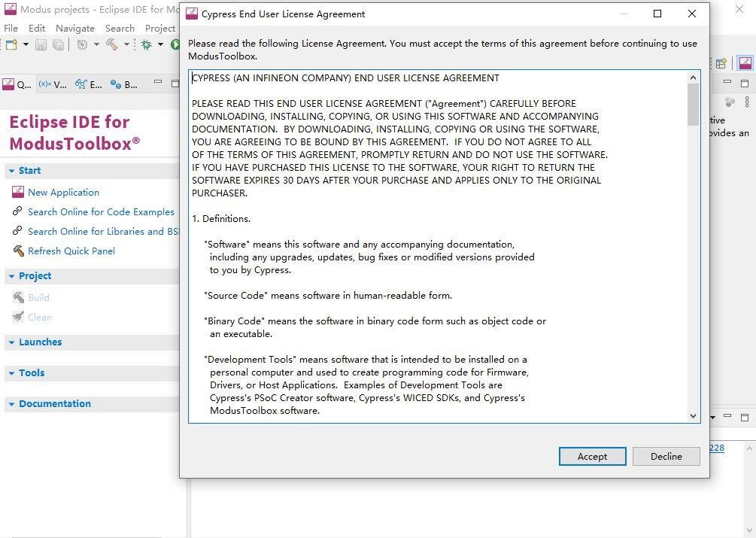
Task: Click the Debug bug toolbar icon
Action: 146,45
